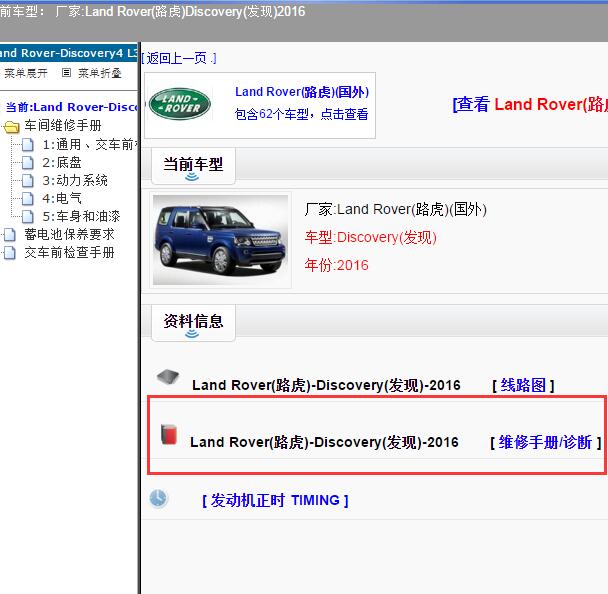Click wiring diagram row title Land Rover(路虎)-Discovery(发现)-2016
This screenshot has width=608, height=594.
click(x=326, y=385)
